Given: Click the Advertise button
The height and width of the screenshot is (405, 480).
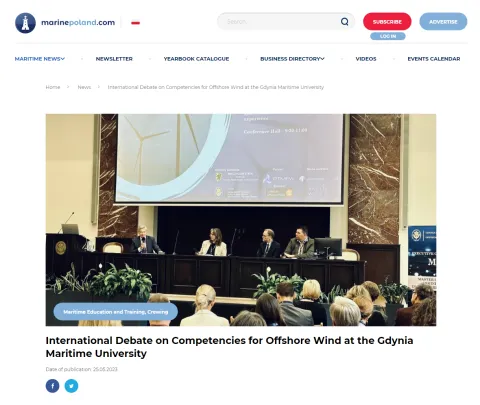Looking at the screenshot, I should [443, 22].
